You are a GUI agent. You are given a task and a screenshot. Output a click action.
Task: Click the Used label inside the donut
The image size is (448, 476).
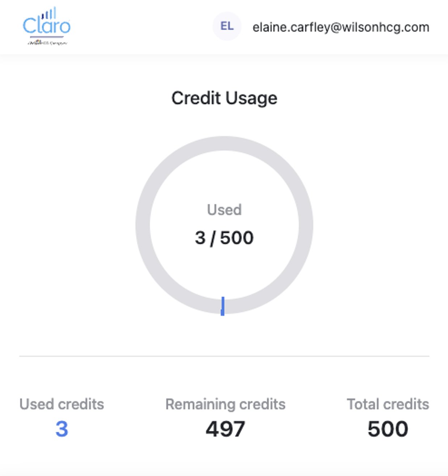click(x=224, y=210)
